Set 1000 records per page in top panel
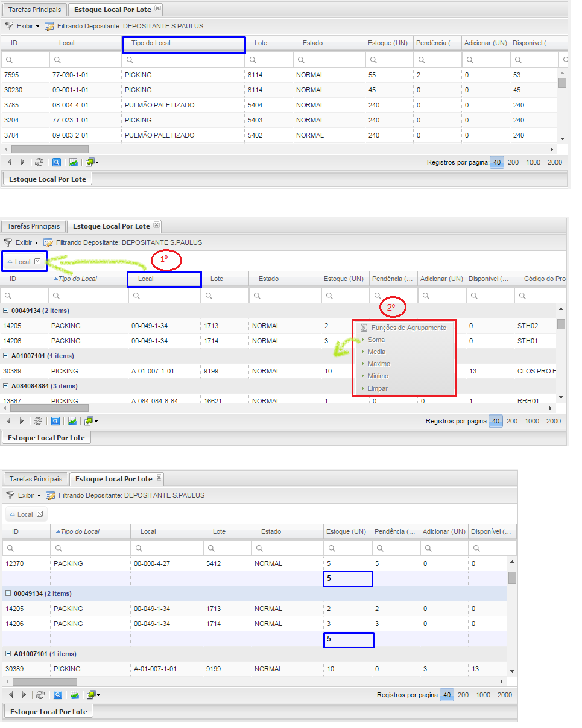This screenshot has height=728, width=582. coord(533,162)
